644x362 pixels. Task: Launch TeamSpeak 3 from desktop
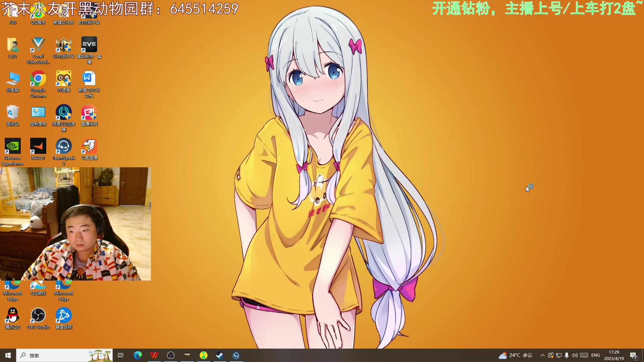63,152
